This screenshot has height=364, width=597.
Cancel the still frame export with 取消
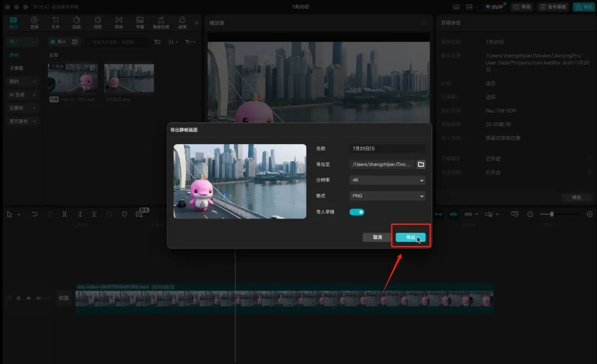377,237
